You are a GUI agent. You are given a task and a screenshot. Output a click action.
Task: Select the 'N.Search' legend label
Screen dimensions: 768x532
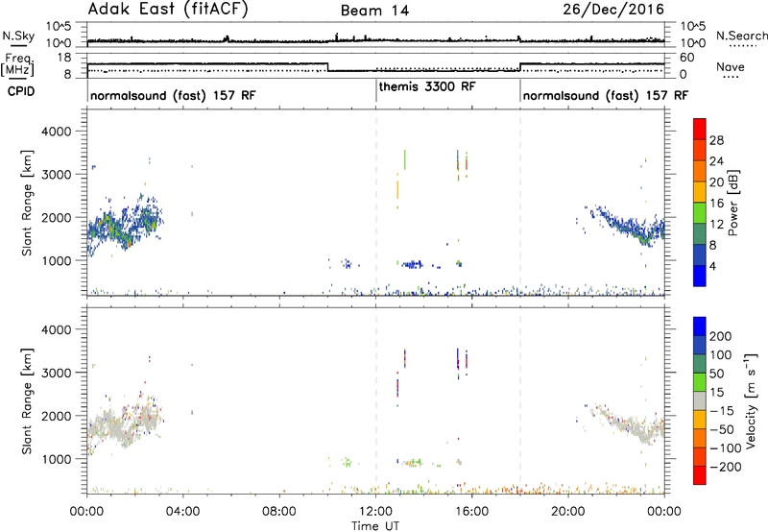pyautogui.click(x=741, y=36)
